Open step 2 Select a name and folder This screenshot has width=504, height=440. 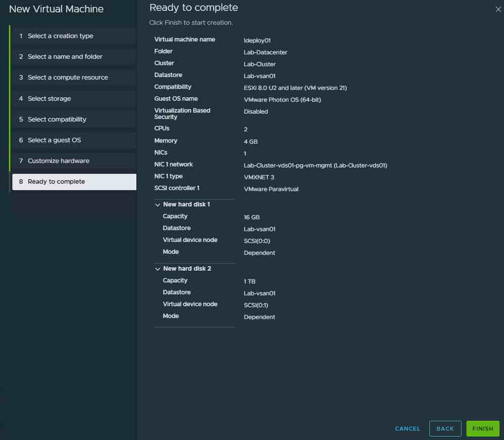[x=65, y=57]
